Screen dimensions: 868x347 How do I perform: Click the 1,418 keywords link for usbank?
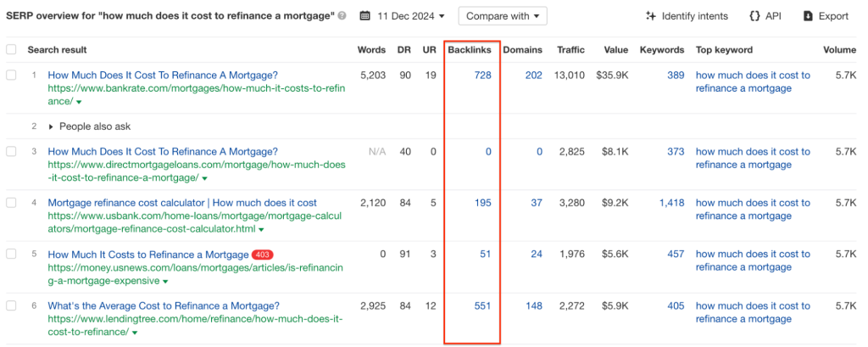click(671, 203)
